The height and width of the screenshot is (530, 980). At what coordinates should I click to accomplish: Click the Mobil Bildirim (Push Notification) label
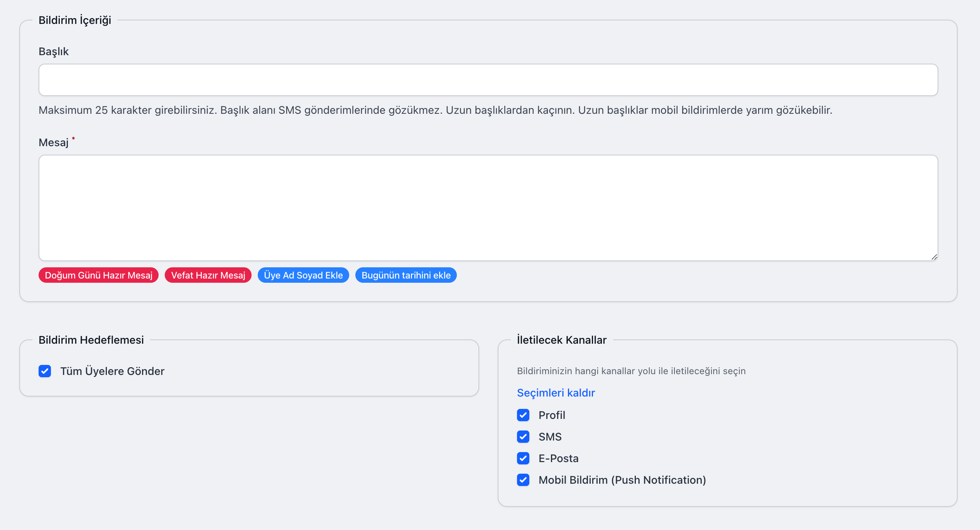622,480
